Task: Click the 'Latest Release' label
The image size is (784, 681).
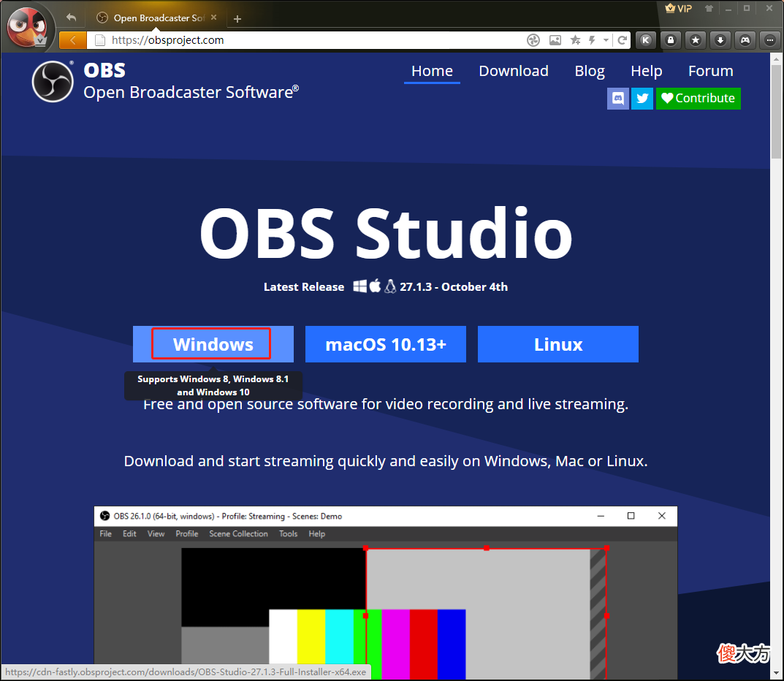Action: pos(304,287)
